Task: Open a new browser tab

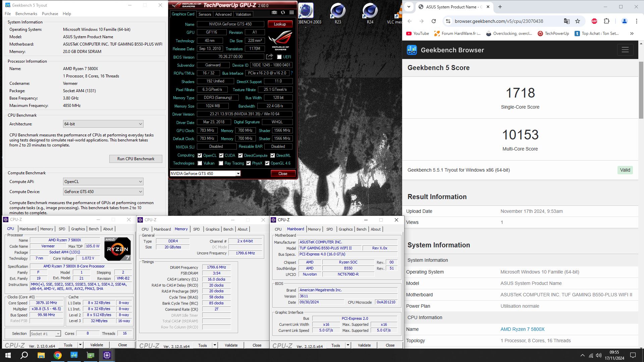Action: [x=500, y=7]
